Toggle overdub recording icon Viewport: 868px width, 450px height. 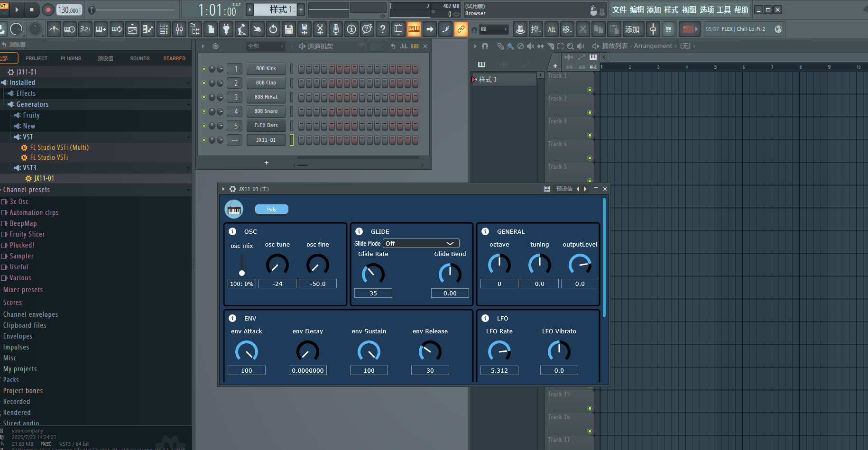click(x=101, y=29)
